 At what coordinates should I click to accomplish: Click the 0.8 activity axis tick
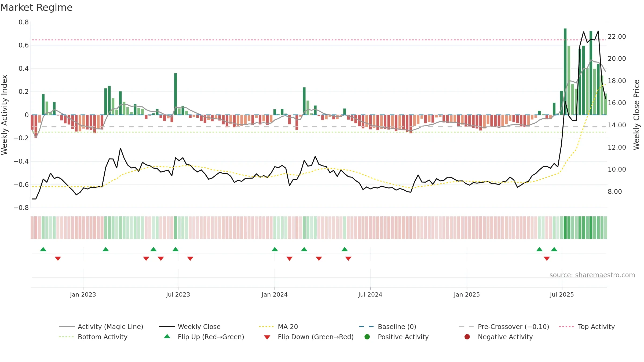24,22
